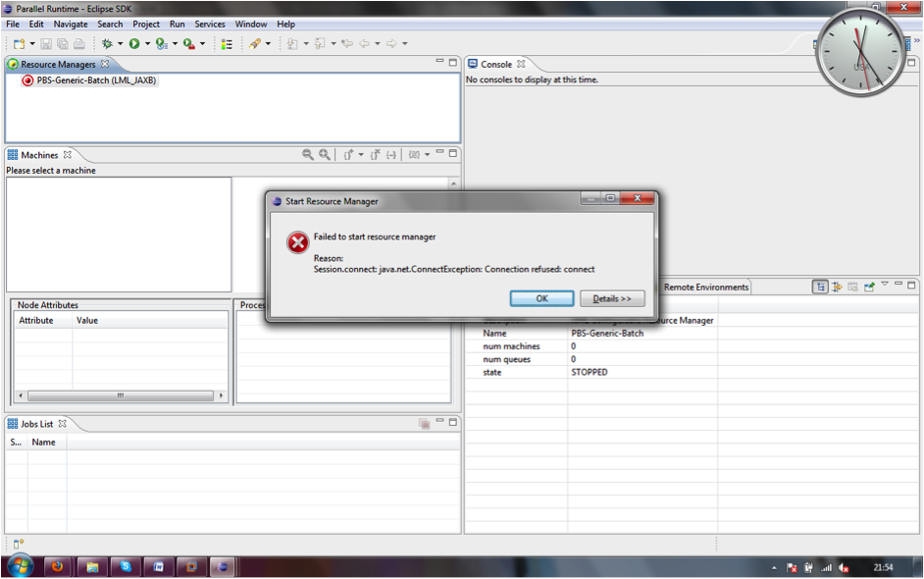The height and width of the screenshot is (579, 924).
Task: Open the File menu
Action: 13,25
